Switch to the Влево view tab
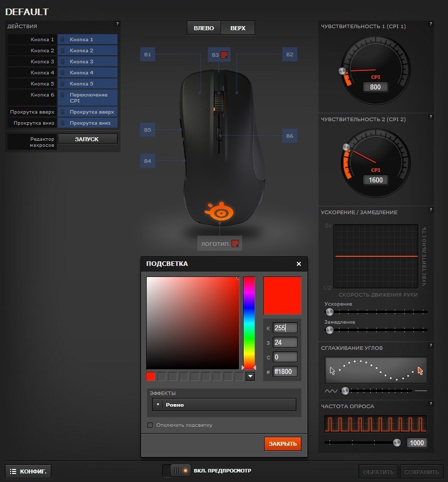 point(204,28)
